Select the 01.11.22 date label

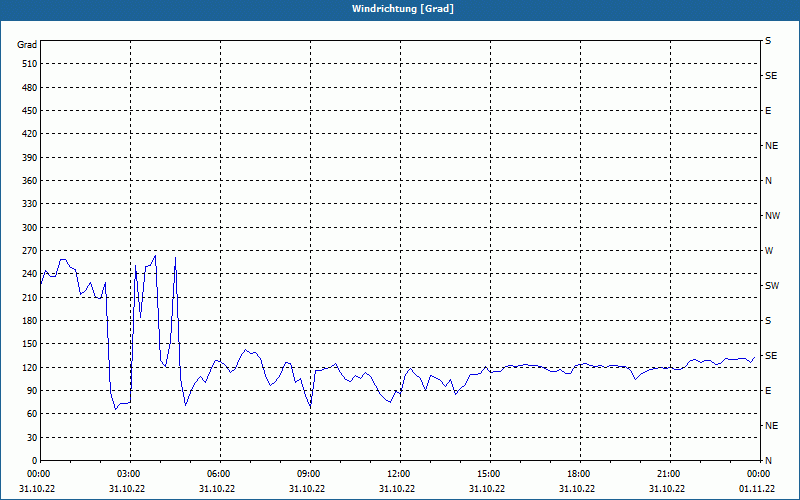point(757,489)
